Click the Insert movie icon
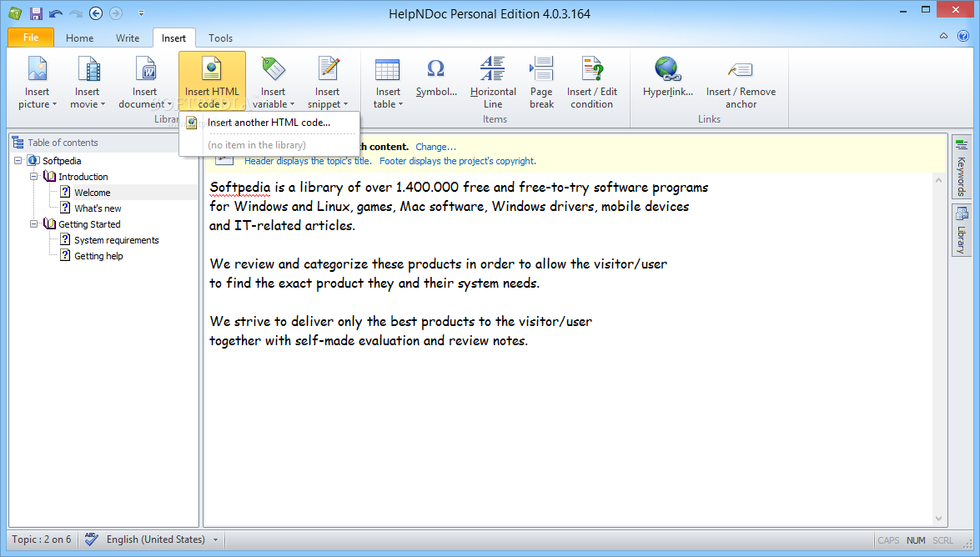The image size is (980, 557). pos(88,68)
